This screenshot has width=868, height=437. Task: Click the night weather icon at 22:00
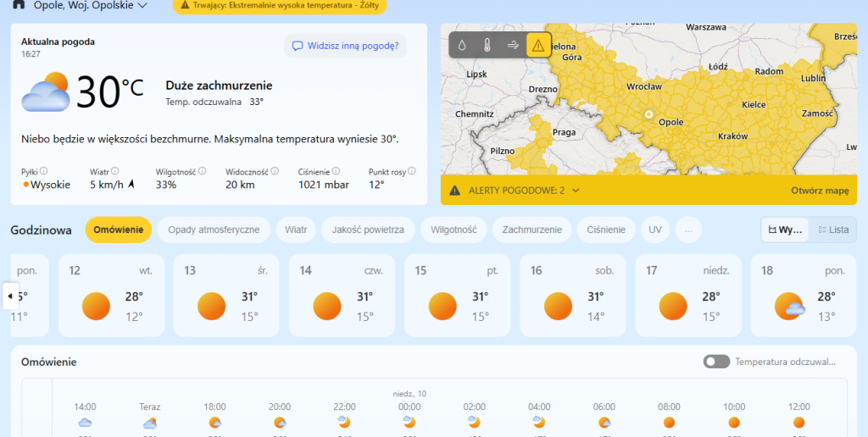(x=344, y=422)
